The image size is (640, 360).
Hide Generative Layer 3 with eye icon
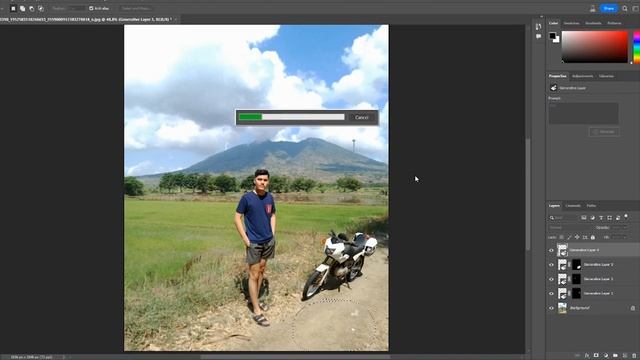click(x=551, y=265)
